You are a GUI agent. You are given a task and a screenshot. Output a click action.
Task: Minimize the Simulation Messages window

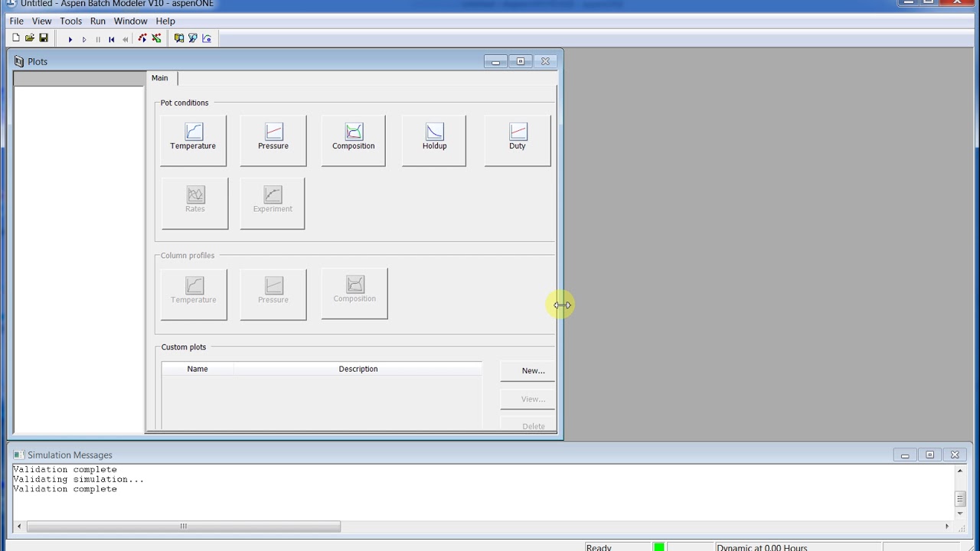click(905, 455)
